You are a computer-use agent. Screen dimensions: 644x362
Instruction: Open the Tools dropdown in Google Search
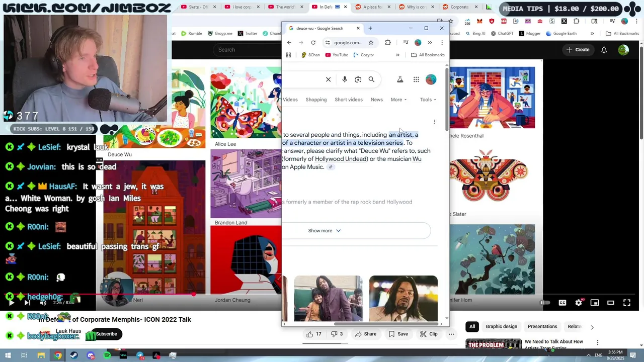pyautogui.click(x=428, y=100)
